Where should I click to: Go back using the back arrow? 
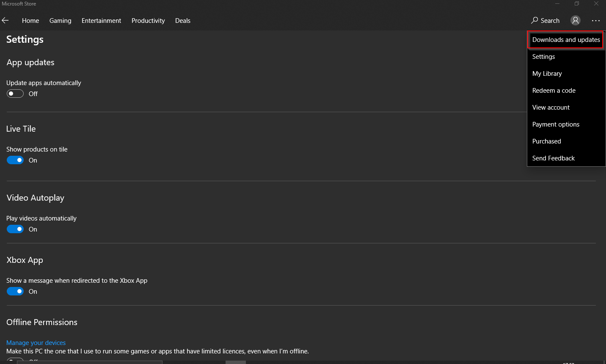pos(5,20)
